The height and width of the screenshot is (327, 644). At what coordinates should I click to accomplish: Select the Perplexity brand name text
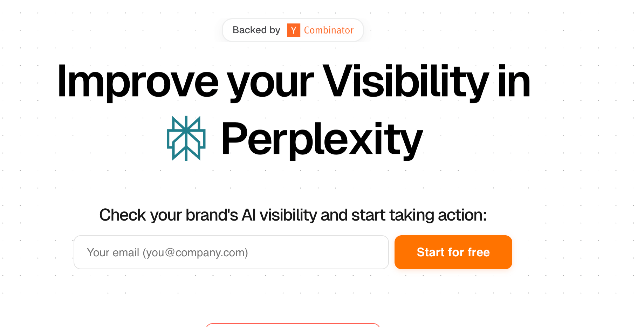coord(322,139)
